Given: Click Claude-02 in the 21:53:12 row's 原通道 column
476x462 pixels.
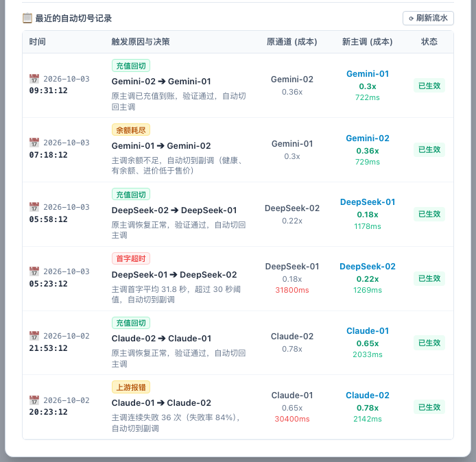Looking at the screenshot, I should click(x=292, y=336).
